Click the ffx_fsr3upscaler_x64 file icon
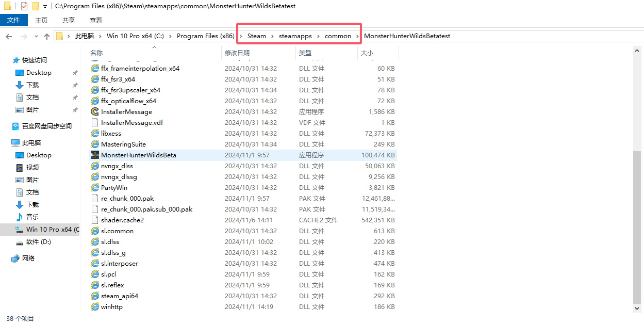Screen dimensions: 644x324 95,90
